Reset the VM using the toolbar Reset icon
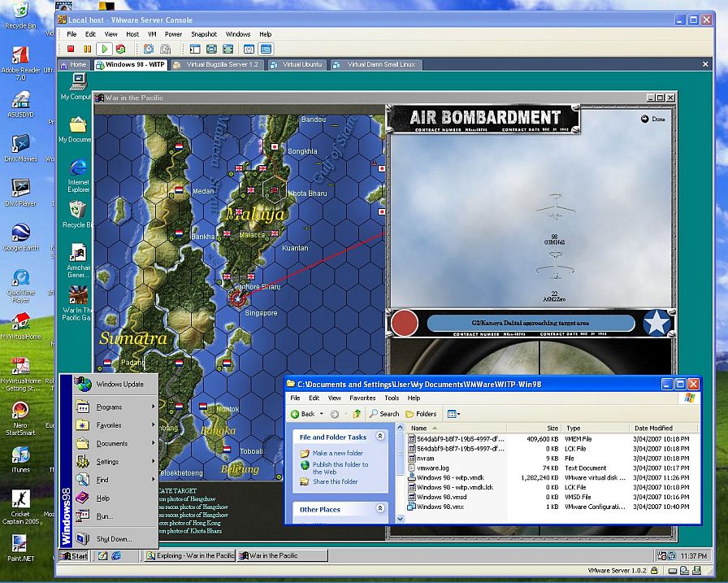The height and width of the screenshot is (583, 728). 120,50
